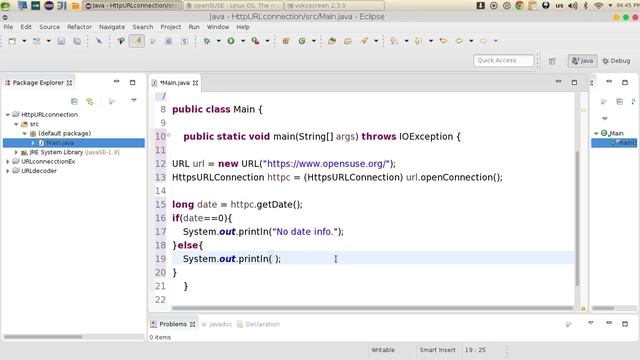Click the Save icon in toolbar

(x=61, y=41)
